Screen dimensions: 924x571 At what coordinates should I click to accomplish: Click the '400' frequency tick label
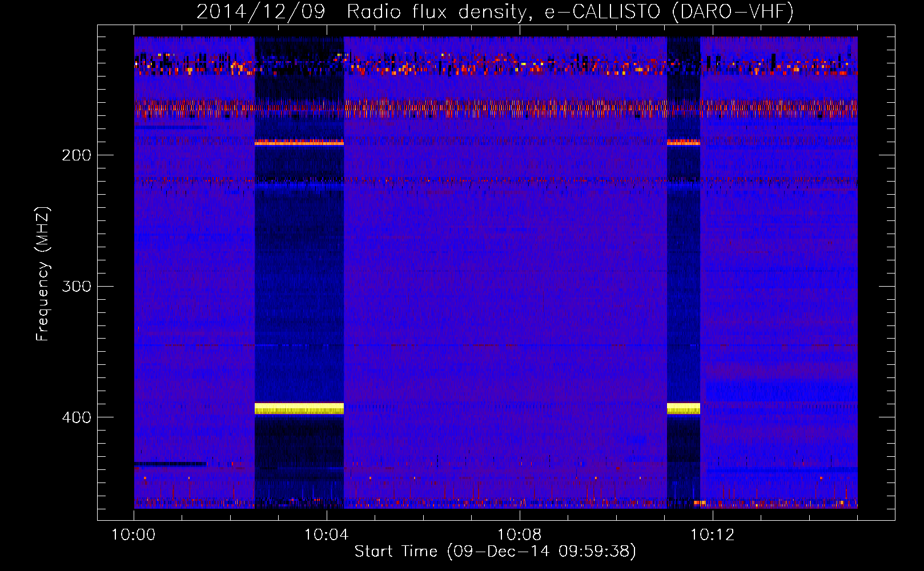tap(77, 417)
